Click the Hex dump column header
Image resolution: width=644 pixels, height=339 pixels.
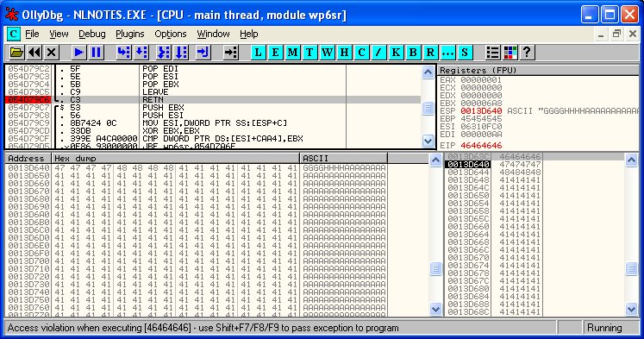175,158
